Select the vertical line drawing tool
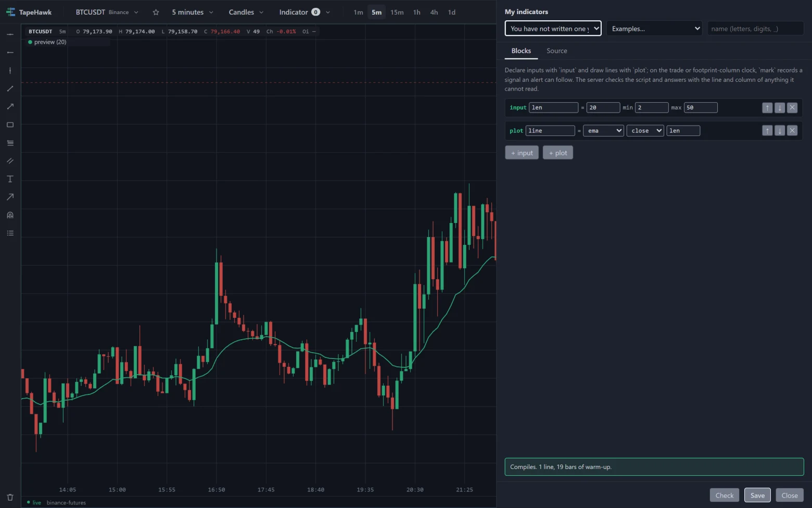 pyautogui.click(x=10, y=70)
